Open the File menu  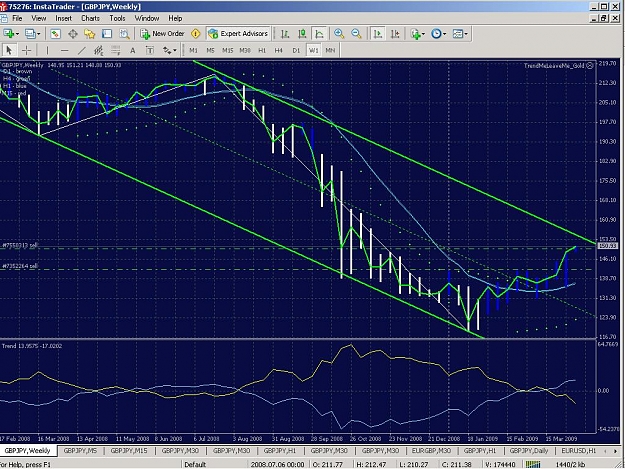[17, 18]
